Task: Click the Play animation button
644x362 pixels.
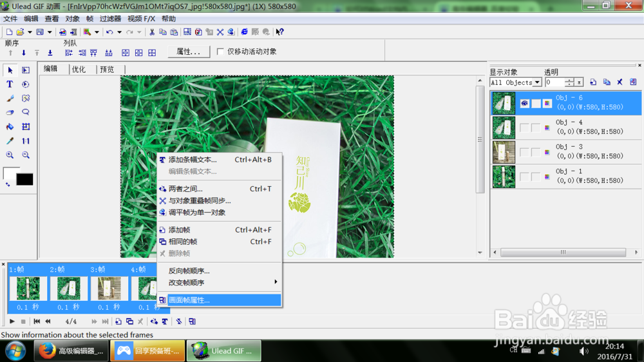Action: tap(12, 321)
